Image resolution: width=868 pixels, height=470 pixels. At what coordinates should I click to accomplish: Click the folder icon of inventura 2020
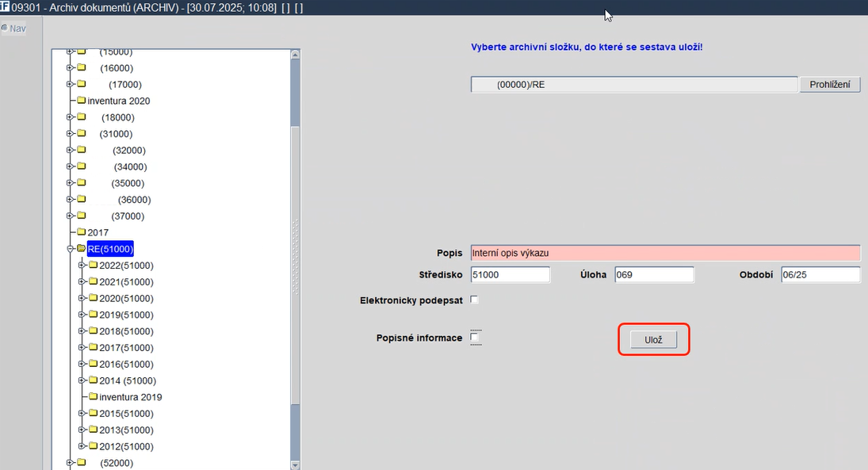[82, 100]
